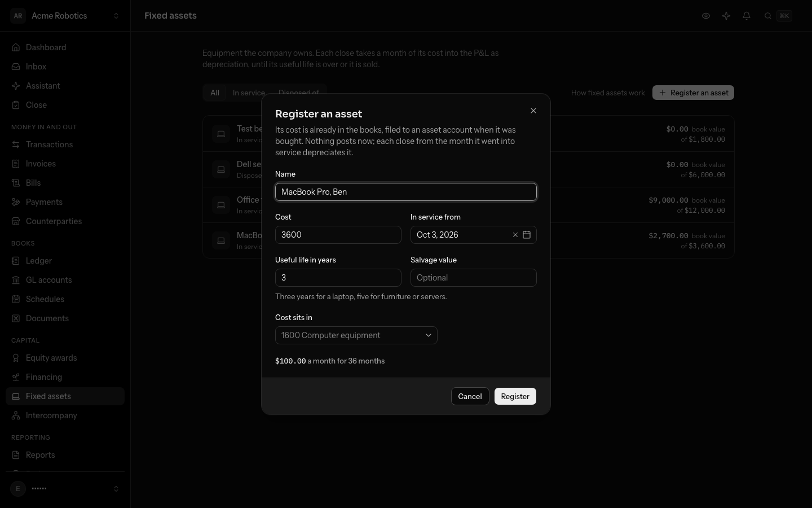812x508 pixels.
Task: Select Fixed assets in the sidebar
Action: (x=65, y=396)
